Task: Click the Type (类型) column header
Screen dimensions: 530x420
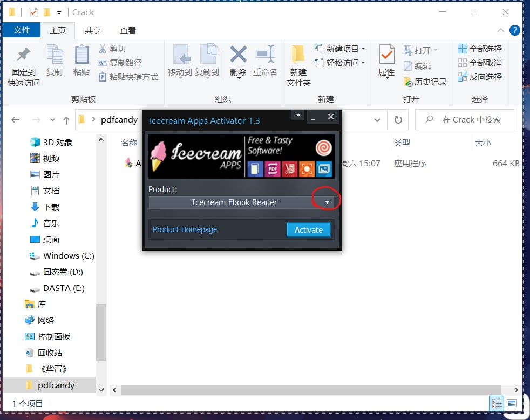Action: pos(402,143)
